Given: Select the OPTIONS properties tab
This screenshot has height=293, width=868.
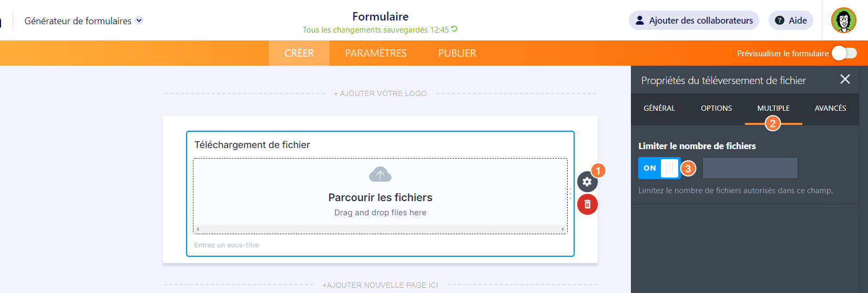Looking at the screenshot, I should coord(716,108).
